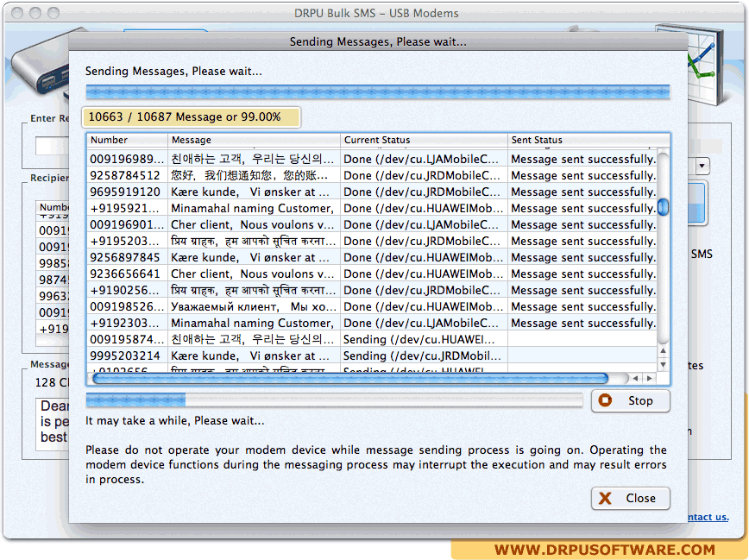
Task: Open the contact us link
Action: (x=708, y=517)
